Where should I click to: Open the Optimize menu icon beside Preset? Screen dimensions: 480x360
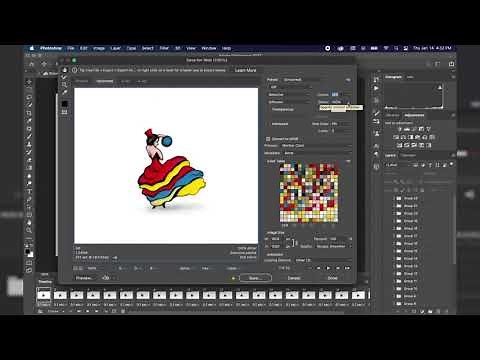pyautogui.click(x=348, y=80)
